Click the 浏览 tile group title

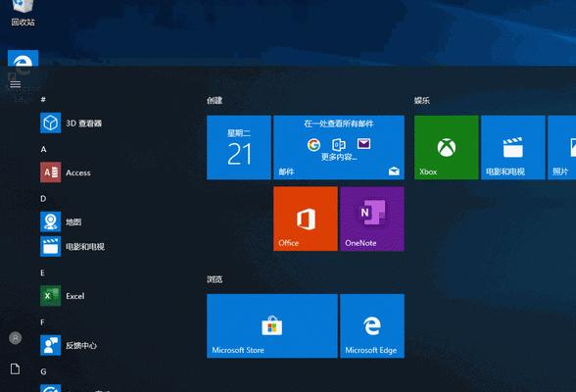(x=215, y=279)
